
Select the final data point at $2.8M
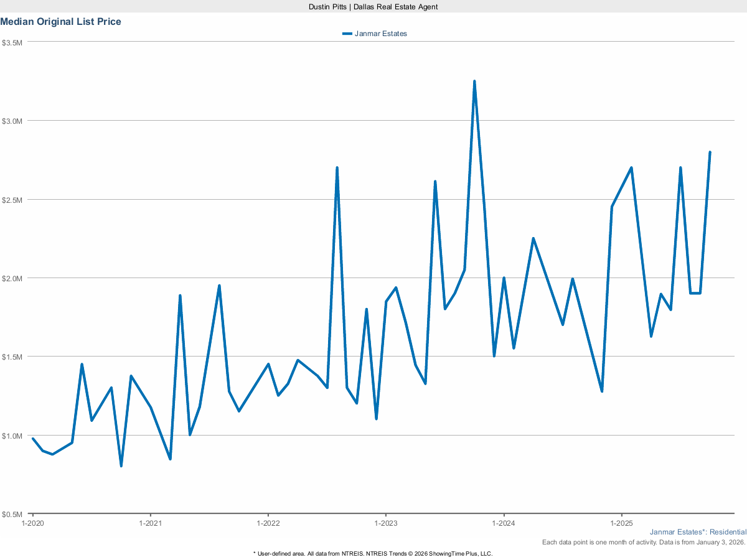point(710,151)
